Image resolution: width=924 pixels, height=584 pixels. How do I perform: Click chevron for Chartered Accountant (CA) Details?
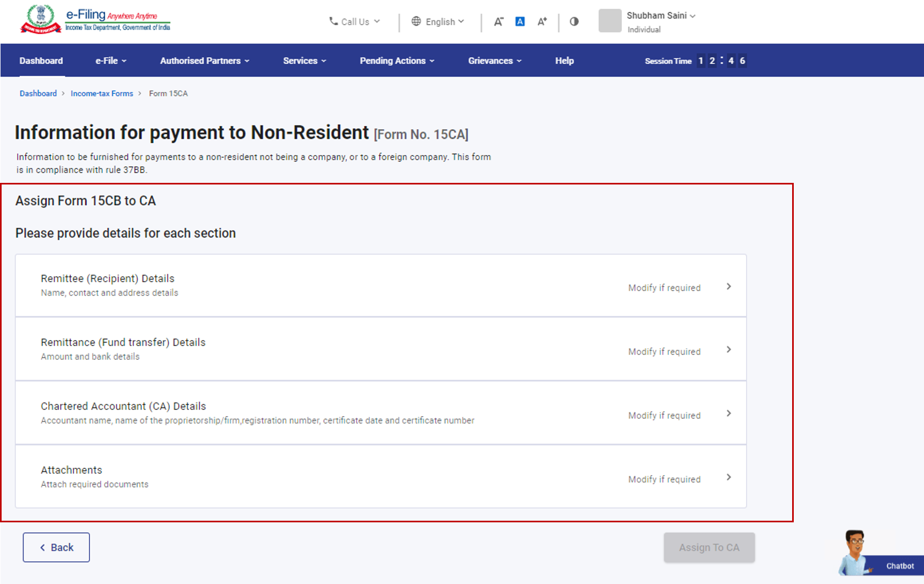[x=728, y=413]
